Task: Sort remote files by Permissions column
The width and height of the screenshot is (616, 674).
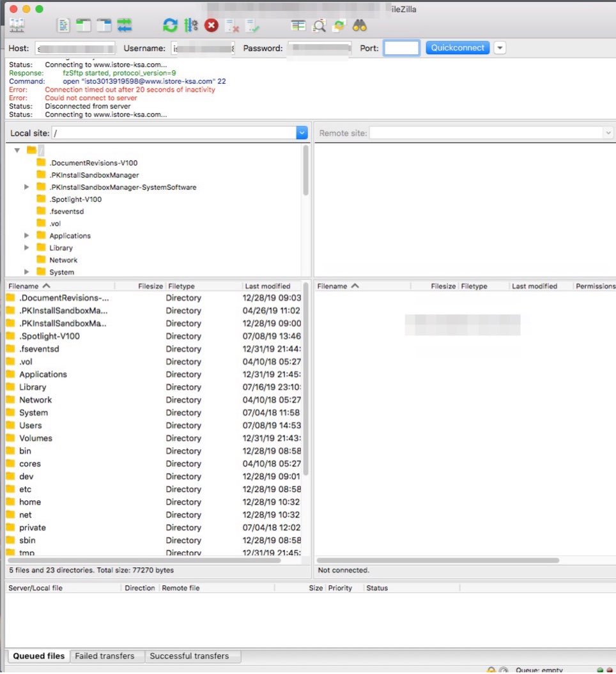Action: point(594,286)
